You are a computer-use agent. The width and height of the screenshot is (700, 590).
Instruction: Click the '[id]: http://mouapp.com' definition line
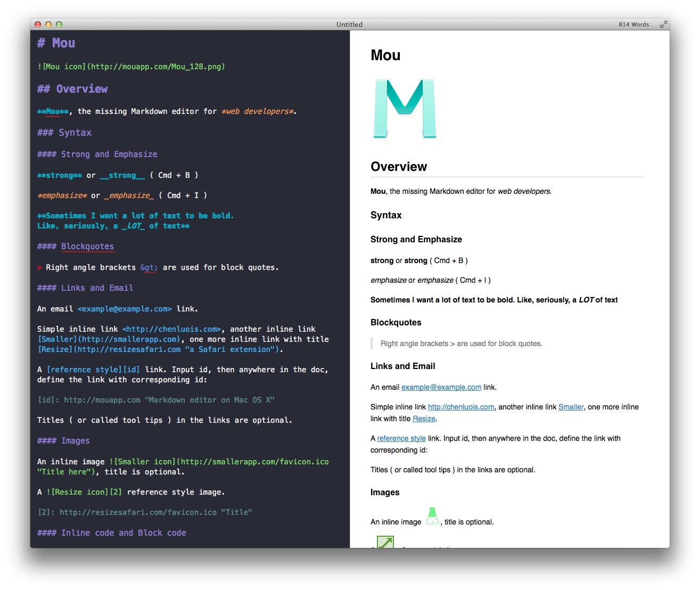click(x=156, y=400)
